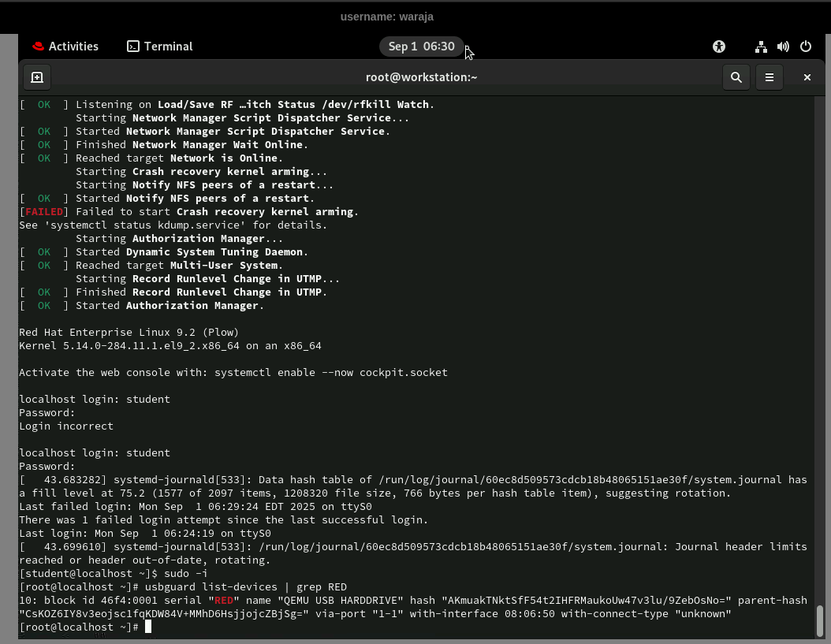Screen dimensions: 831x644
Task: Open the terminal hamburger menu
Action: pos(770,77)
